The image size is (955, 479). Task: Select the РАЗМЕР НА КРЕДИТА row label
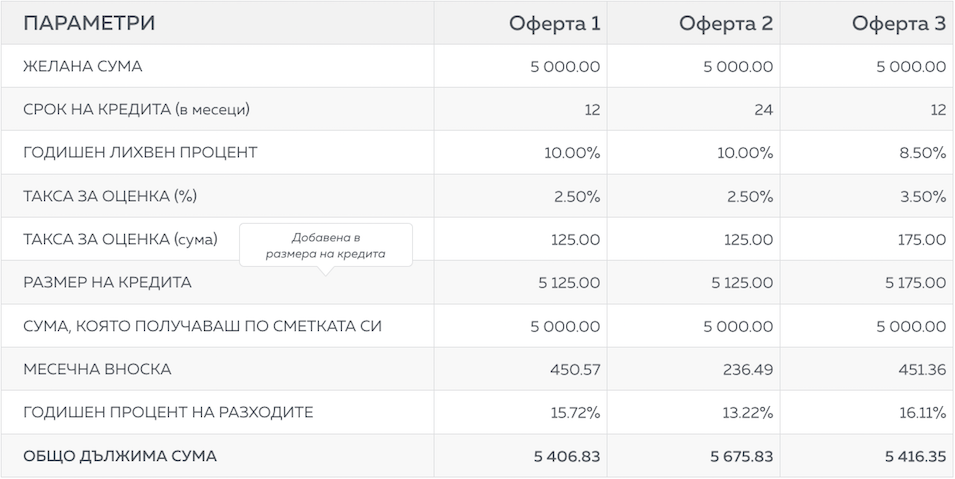point(107,283)
